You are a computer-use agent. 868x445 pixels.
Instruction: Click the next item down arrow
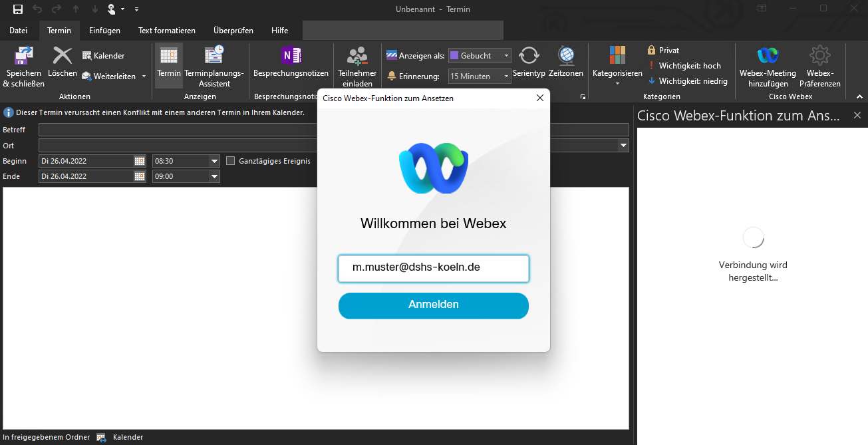click(94, 9)
